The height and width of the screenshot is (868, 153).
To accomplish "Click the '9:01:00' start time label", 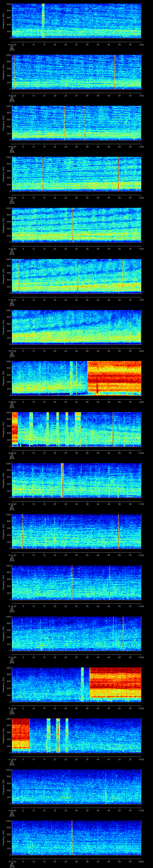I will pyautogui.click(x=12, y=44).
